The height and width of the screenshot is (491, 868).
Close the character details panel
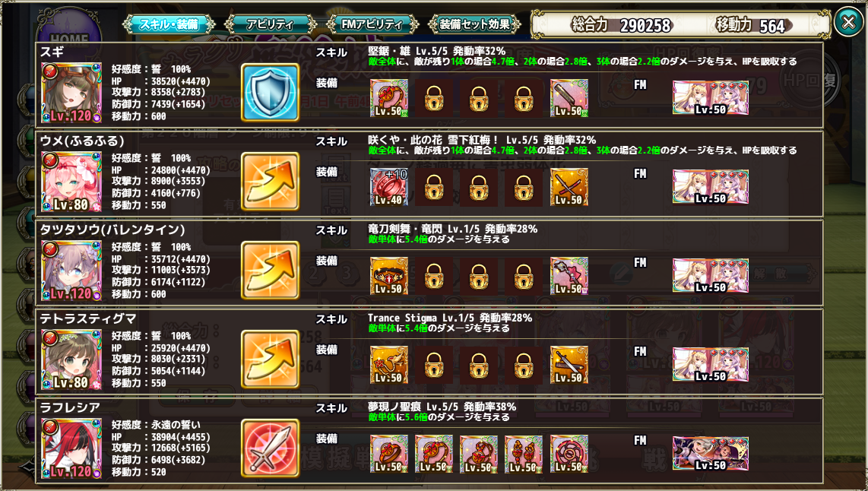(x=848, y=22)
